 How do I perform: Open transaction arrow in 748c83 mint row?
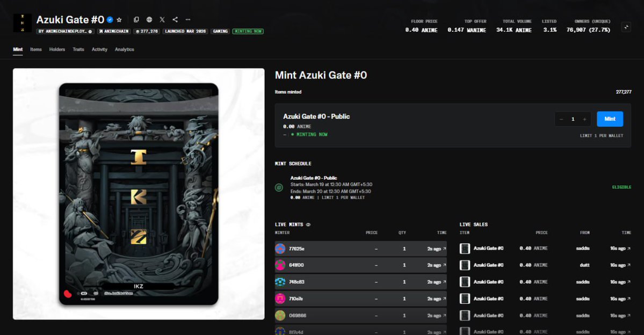pos(444,282)
